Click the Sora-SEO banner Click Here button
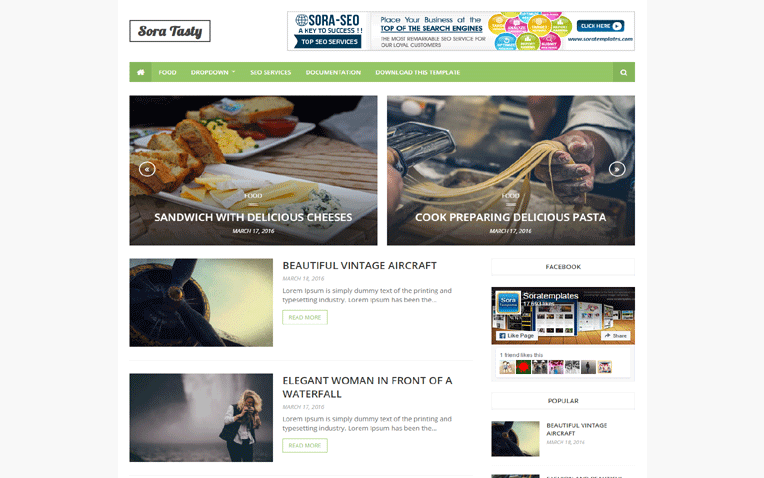 coord(600,26)
